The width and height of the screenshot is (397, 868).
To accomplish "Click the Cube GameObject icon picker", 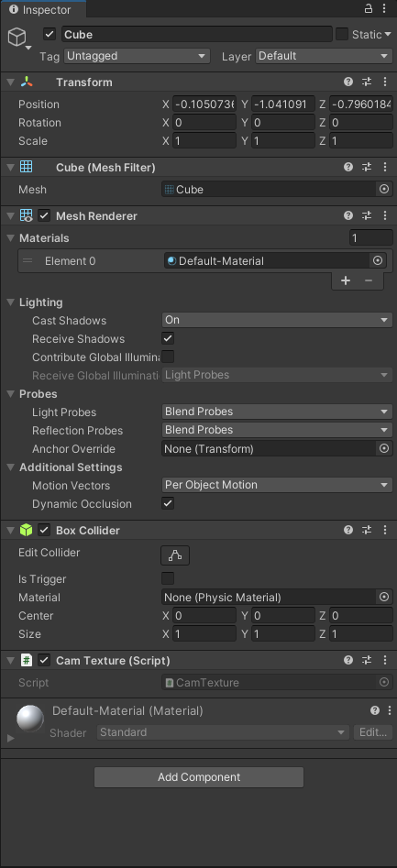I will tap(19, 38).
